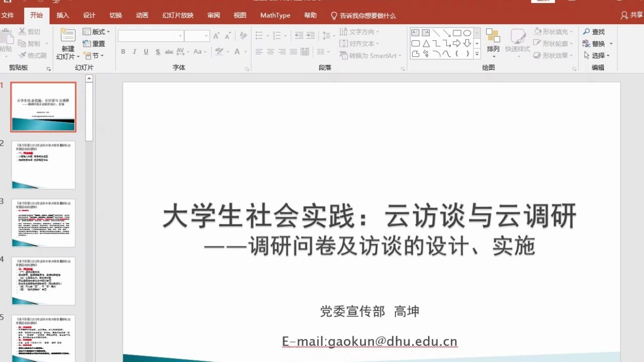Toggle Italic formatting
The image size is (644, 362).
coord(134,52)
